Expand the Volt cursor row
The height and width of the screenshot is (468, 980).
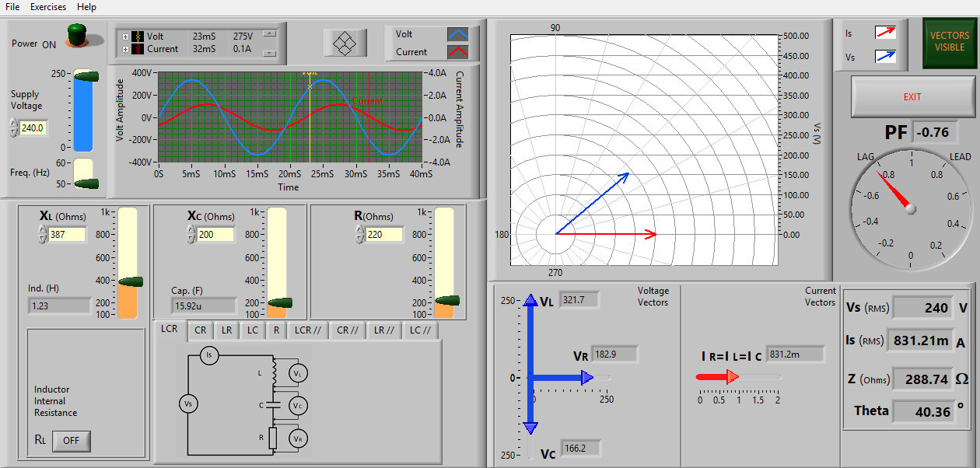click(124, 37)
